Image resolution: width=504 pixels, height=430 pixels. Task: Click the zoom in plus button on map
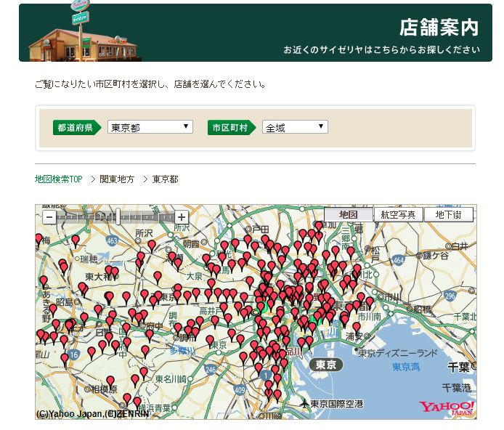(181, 216)
